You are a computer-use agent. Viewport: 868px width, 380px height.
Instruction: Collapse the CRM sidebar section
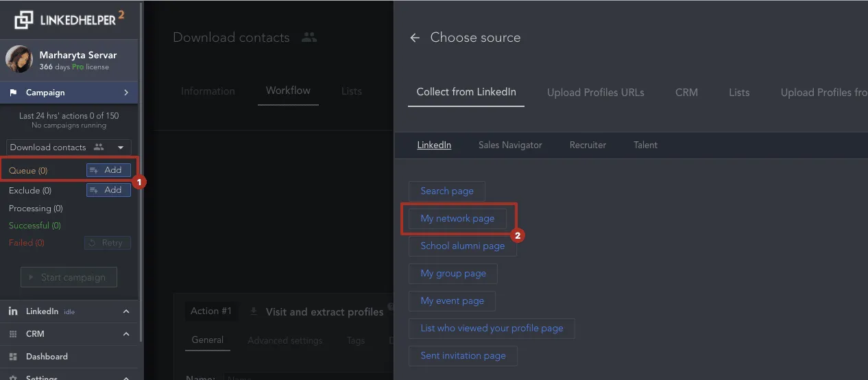126,334
